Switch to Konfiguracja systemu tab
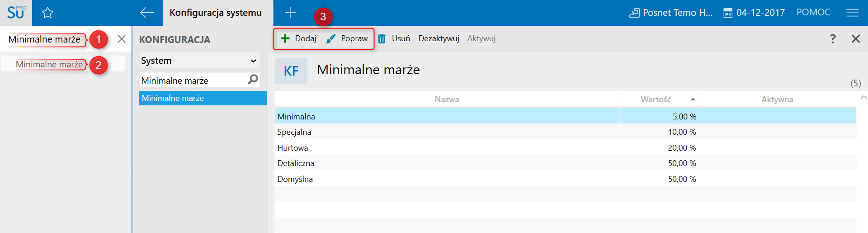 click(x=216, y=13)
